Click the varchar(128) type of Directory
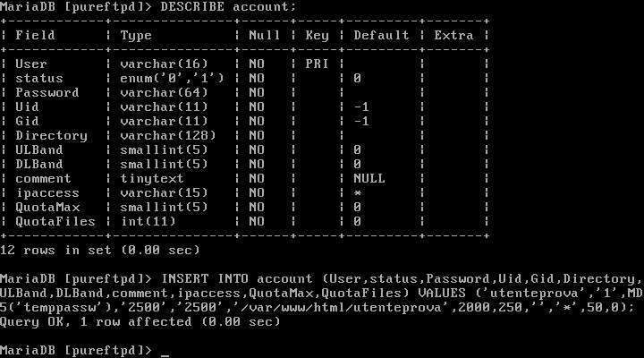This screenshot has width=644, height=358. point(165,136)
